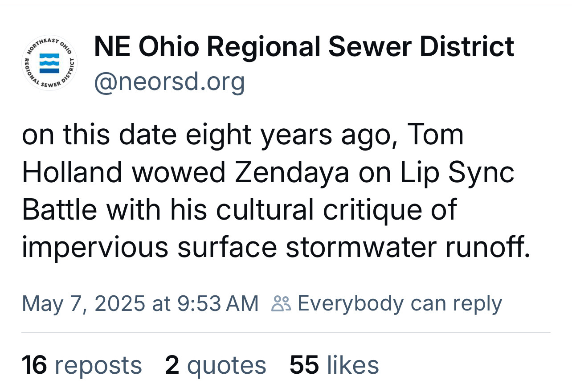Viewport: 572px width, 392px height.
Task: Select the NE Ohio Regional Sewer District display name
Action: [304, 46]
